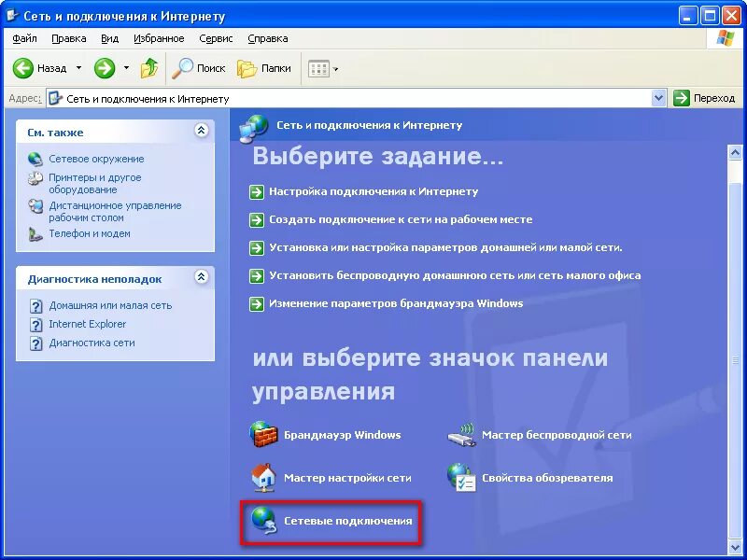Click the vertical scrollbar down arrow
The height and width of the screenshot is (560, 747).
(x=735, y=546)
